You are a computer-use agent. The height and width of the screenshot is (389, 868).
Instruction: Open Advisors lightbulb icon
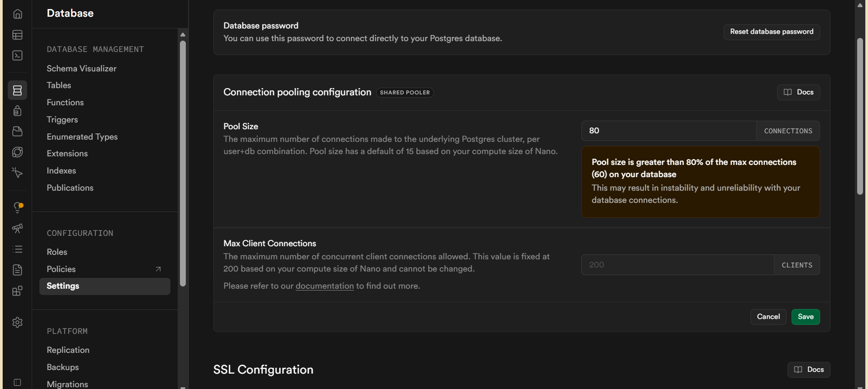point(17,207)
